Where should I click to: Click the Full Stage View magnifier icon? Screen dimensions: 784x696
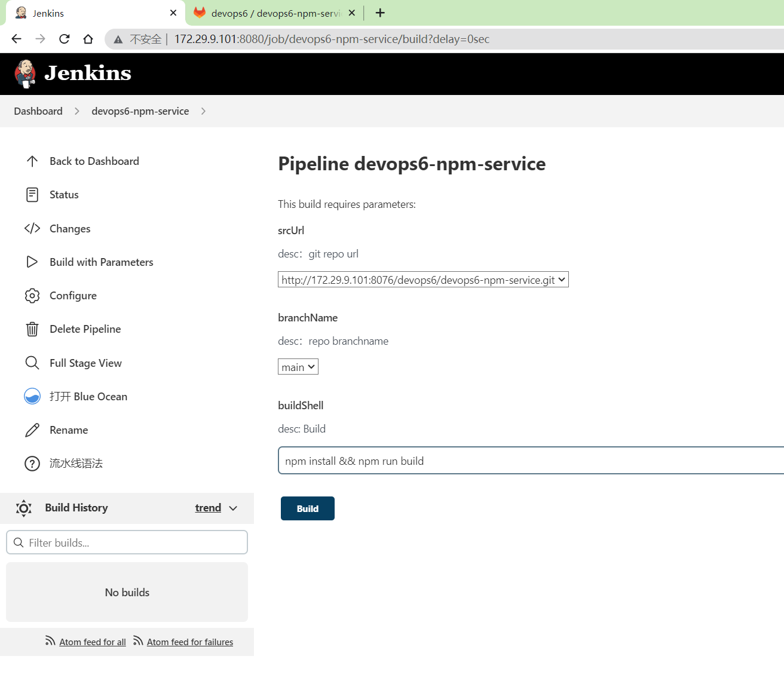coord(32,363)
